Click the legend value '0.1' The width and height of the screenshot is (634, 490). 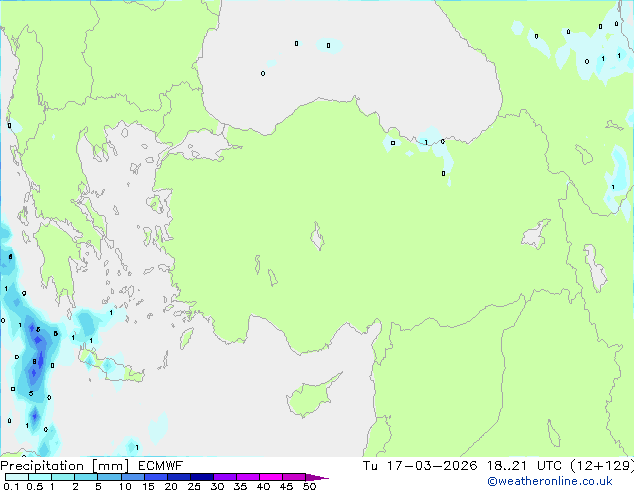pos(11,486)
